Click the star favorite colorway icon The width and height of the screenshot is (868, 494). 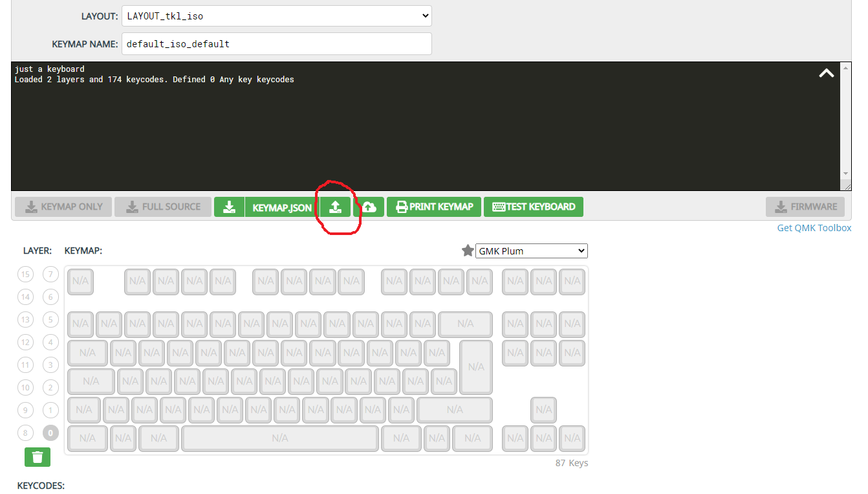click(x=468, y=251)
